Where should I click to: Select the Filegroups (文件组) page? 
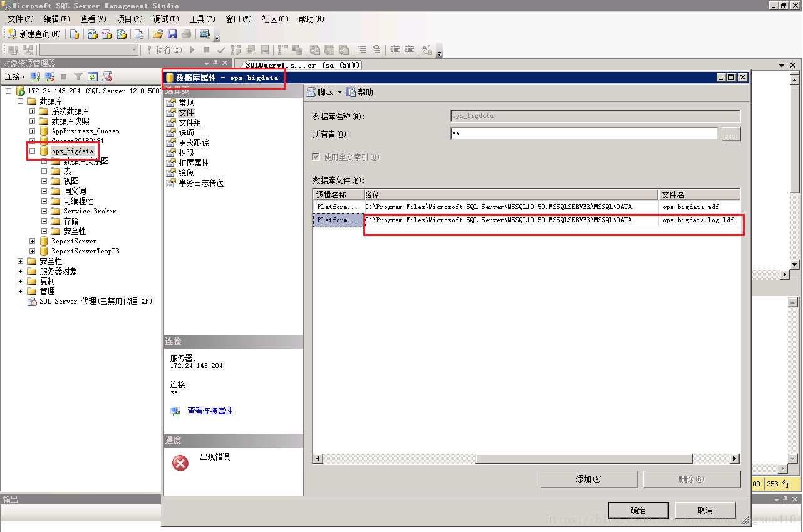click(190, 123)
